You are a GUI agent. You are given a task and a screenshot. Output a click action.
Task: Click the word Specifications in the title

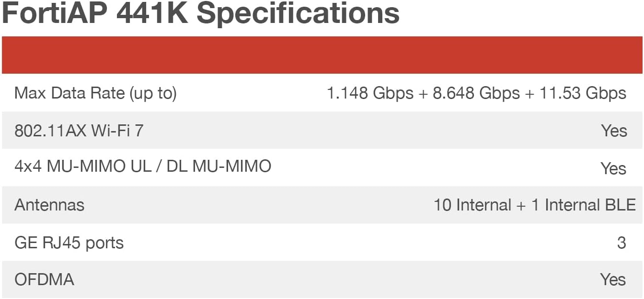[x=298, y=14]
